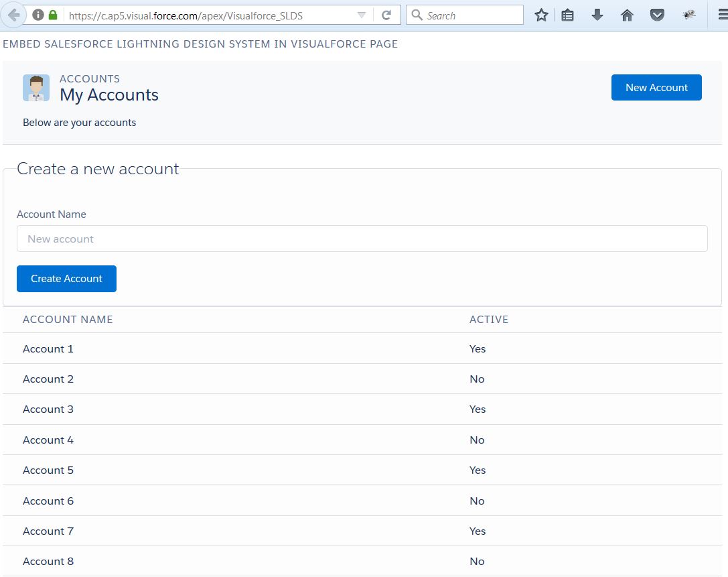Viewport: 728px width, 577px height.
Task: Click the back navigation arrow
Action: coord(13,15)
